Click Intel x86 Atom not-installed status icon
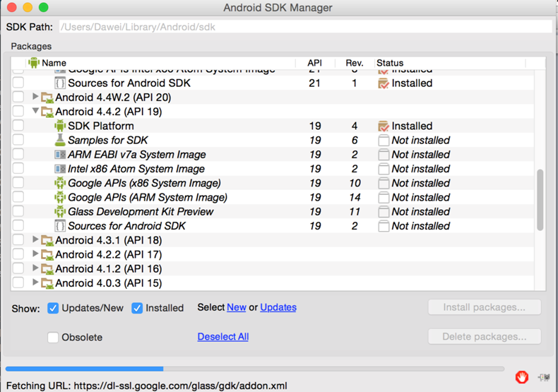This screenshot has height=392, width=558. 384,169
